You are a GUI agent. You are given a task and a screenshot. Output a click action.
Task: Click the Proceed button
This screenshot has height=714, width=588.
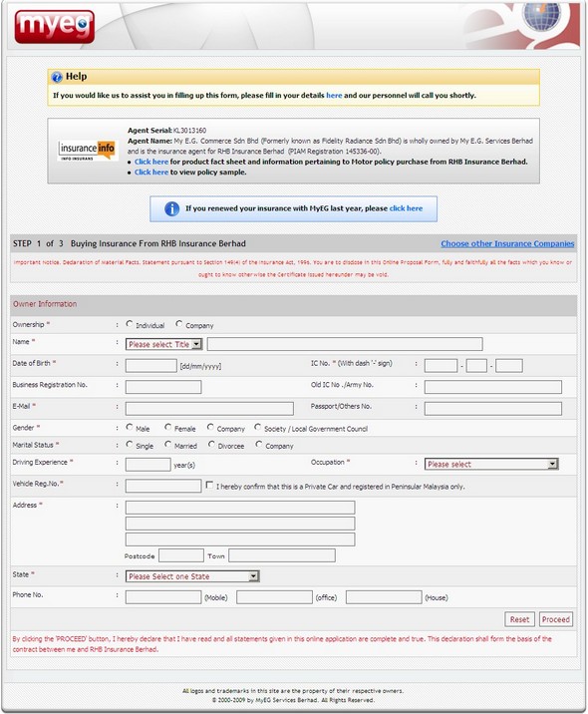(556, 619)
